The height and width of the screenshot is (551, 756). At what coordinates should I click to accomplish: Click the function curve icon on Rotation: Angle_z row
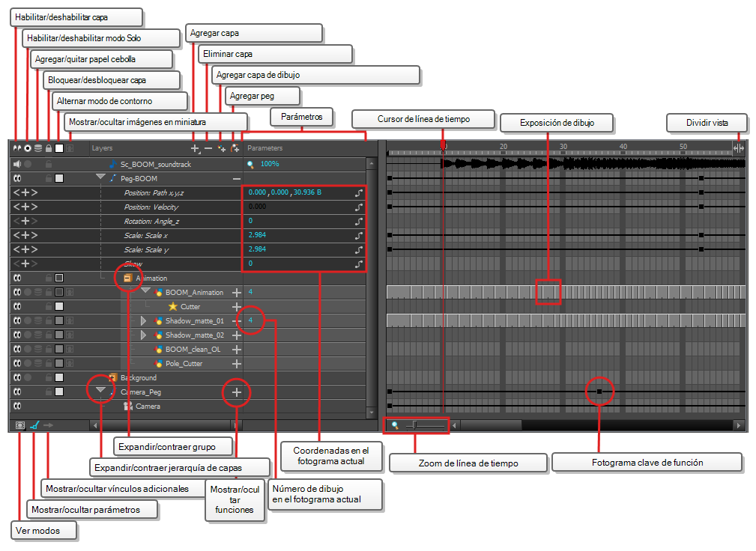tap(359, 222)
